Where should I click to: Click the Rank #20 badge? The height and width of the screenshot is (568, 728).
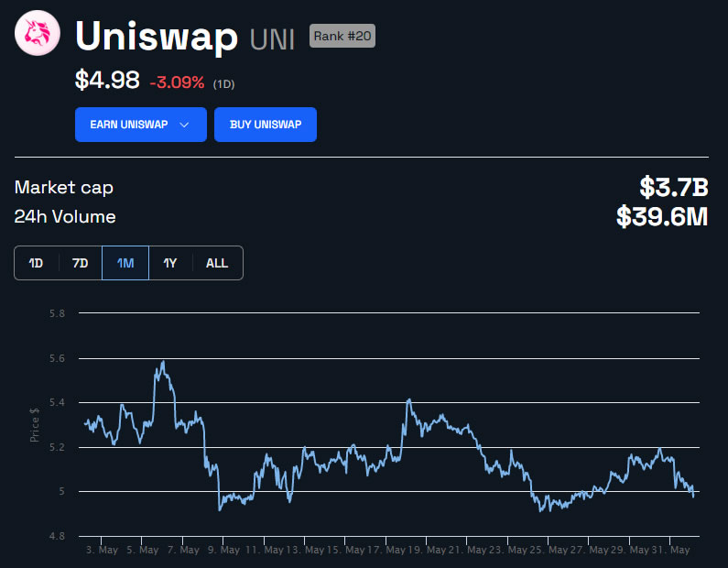(x=342, y=37)
